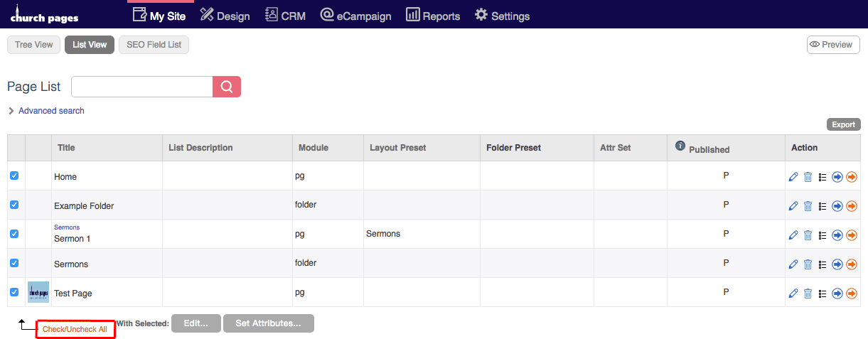Click the blue arrow icon for Sermons folder
Screen dimensions: 868x339
click(x=837, y=264)
